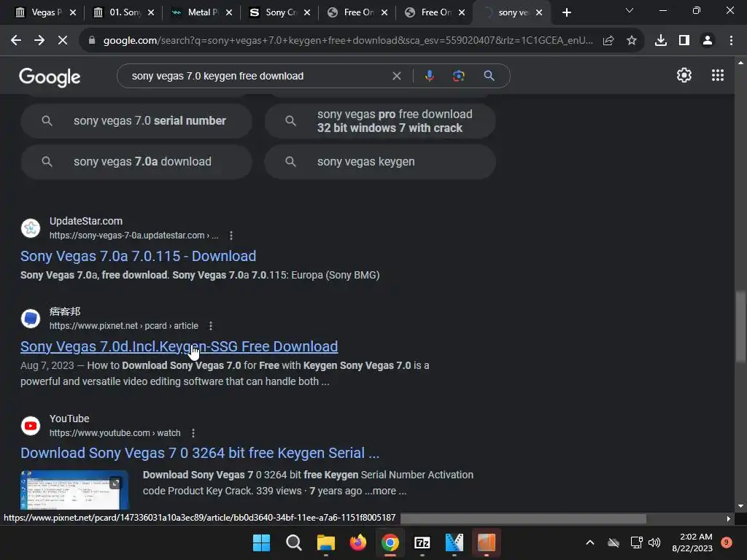
Task: Open Sony Vegas 7.0a 7.0.115 Download link
Action: (x=138, y=256)
